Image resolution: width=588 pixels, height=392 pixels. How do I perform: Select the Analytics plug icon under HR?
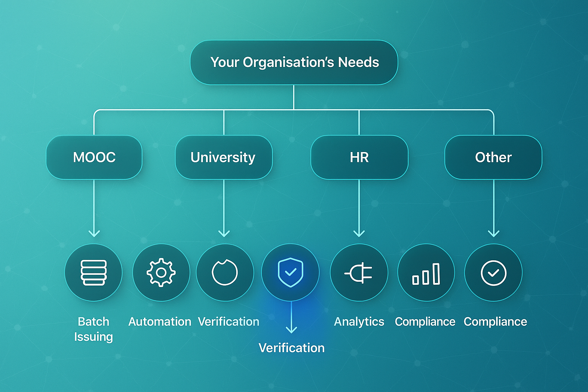click(x=359, y=273)
